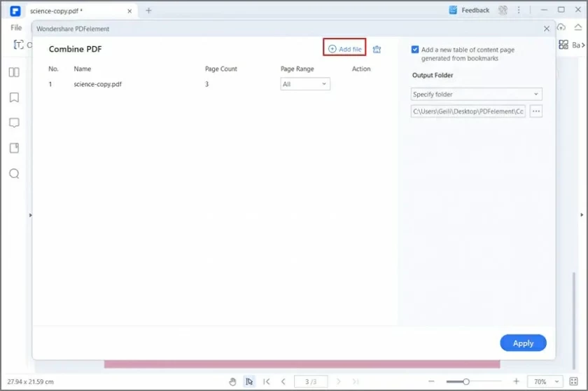This screenshot has width=588, height=391.
Task: Go to previous page arrow
Action: 283,382
